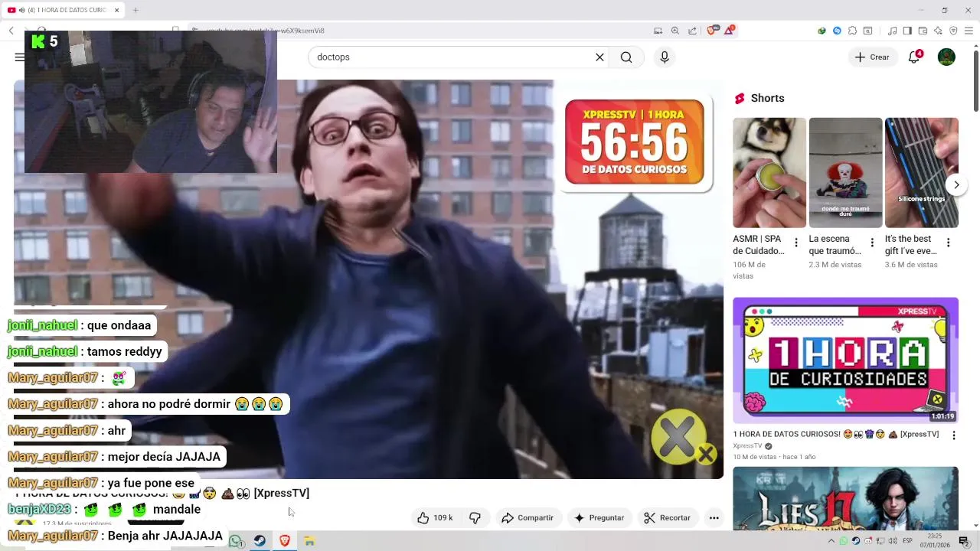
Task: Clip the video using Recortar
Action: pyautogui.click(x=667, y=518)
